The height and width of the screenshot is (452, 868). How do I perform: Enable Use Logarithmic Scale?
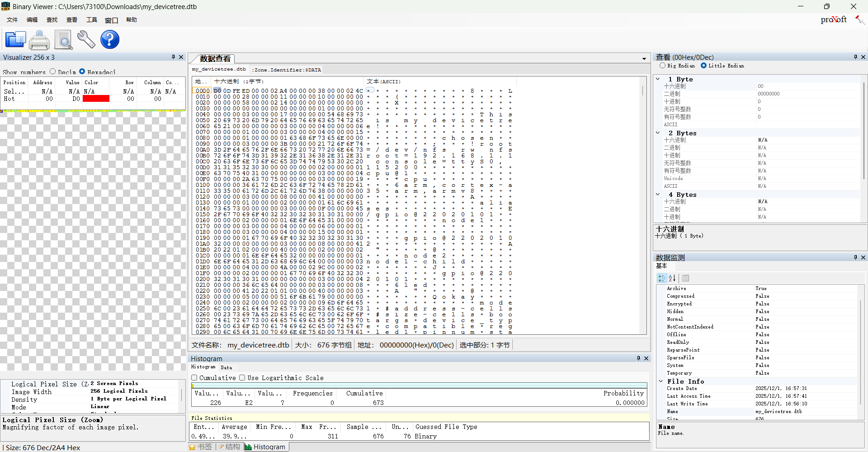coord(242,378)
